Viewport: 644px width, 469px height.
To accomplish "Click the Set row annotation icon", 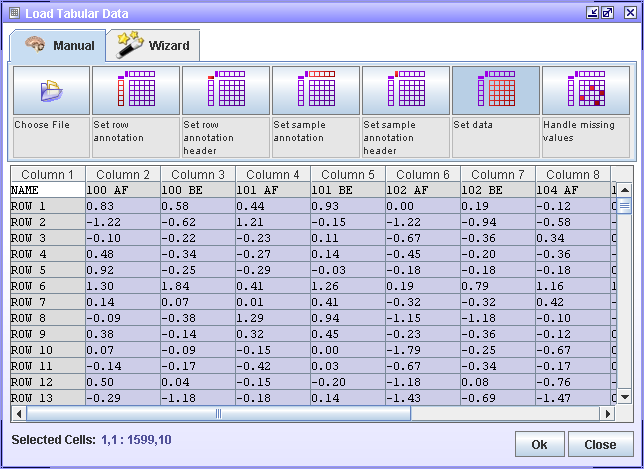I will [x=136, y=91].
